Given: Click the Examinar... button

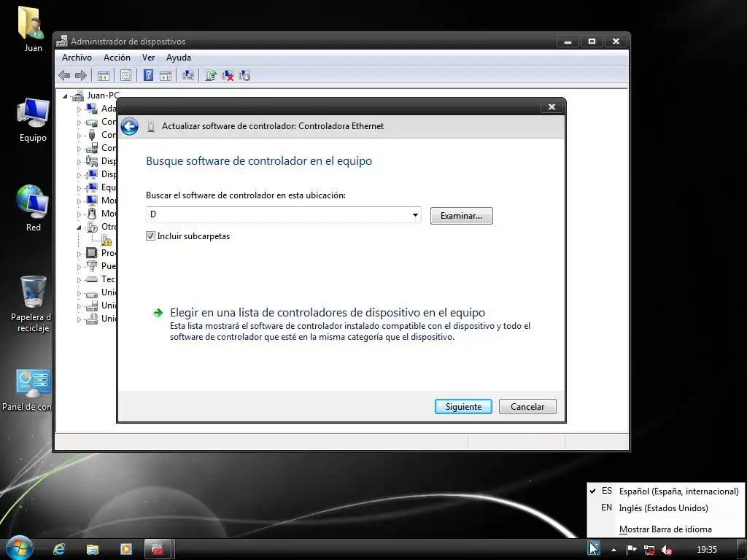Looking at the screenshot, I should pyautogui.click(x=461, y=216).
